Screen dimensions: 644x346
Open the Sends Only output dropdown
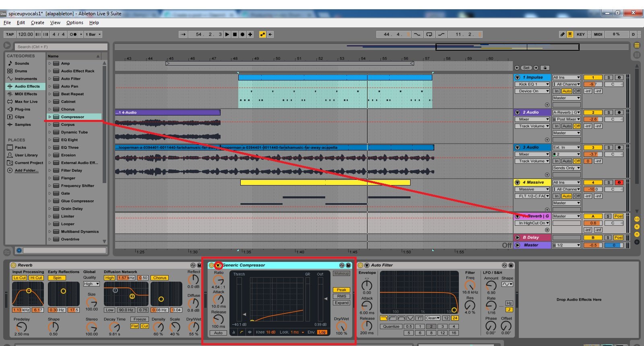566,168
